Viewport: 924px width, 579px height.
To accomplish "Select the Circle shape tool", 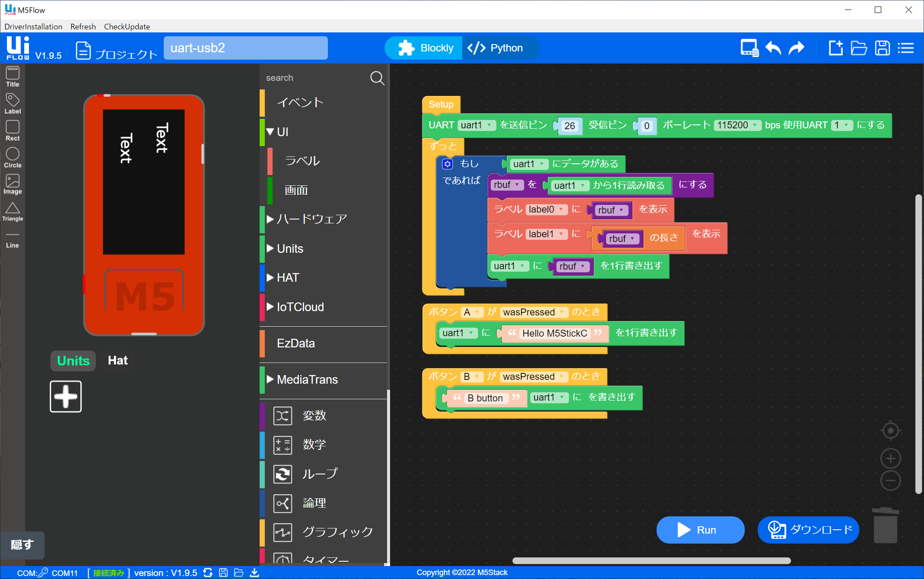I will (13, 158).
